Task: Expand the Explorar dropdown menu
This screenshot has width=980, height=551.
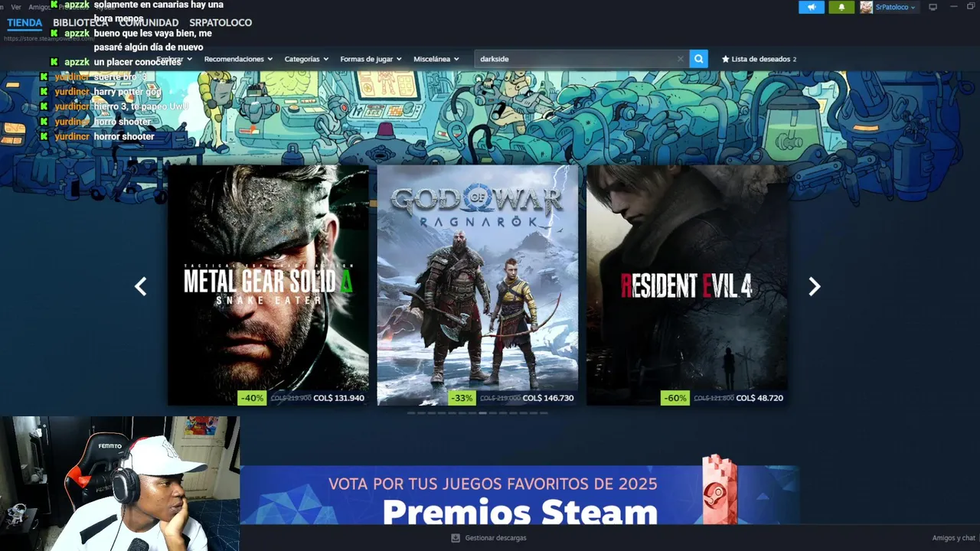Action: [175, 59]
